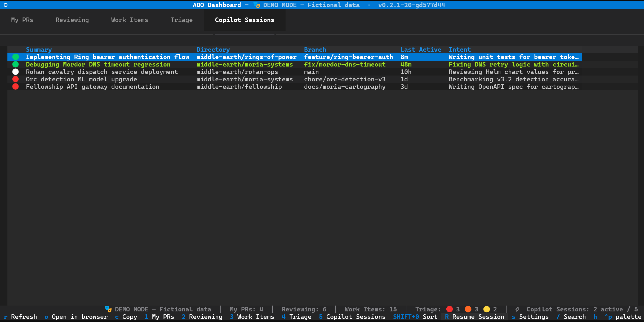644x322 pixels.
Task: Sort by the Directory column header
Action: [x=213, y=50]
